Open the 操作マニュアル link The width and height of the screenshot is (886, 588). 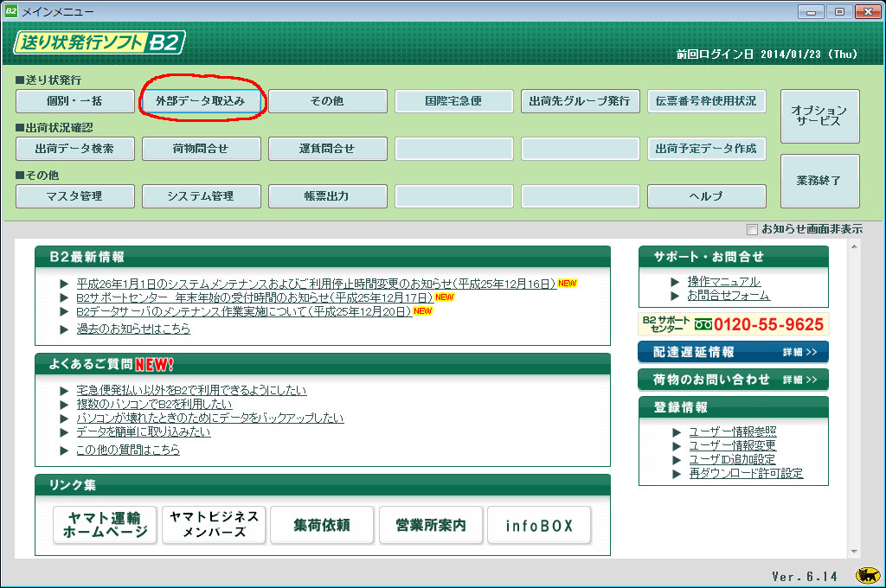(724, 282)
